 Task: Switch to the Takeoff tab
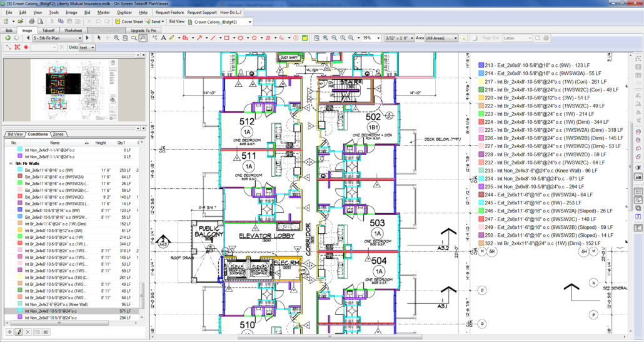click(x=48, y=30)
